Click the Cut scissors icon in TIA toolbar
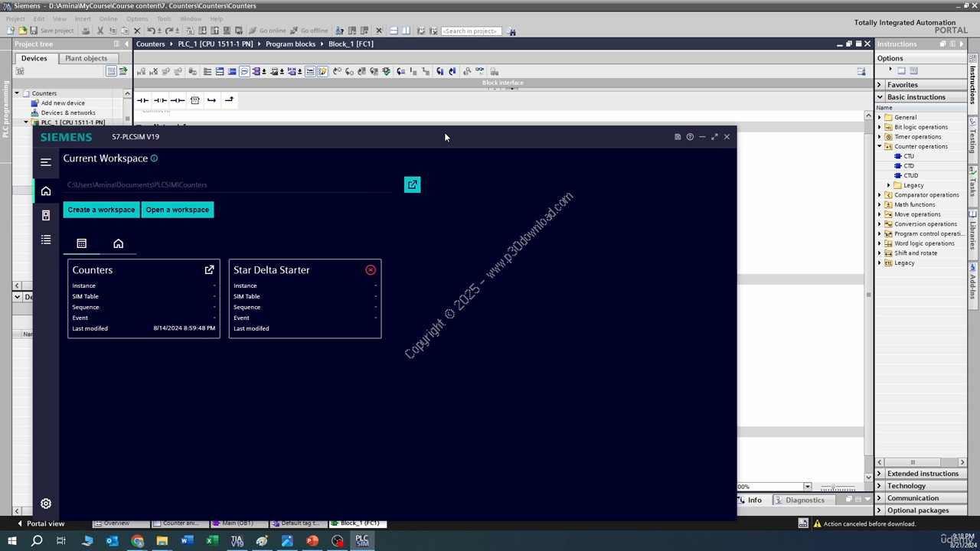 [100, 31]
